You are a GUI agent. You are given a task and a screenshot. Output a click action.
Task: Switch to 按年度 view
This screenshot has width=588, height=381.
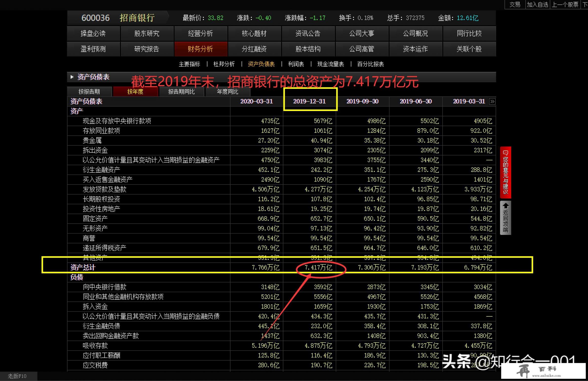pos(135,92)
